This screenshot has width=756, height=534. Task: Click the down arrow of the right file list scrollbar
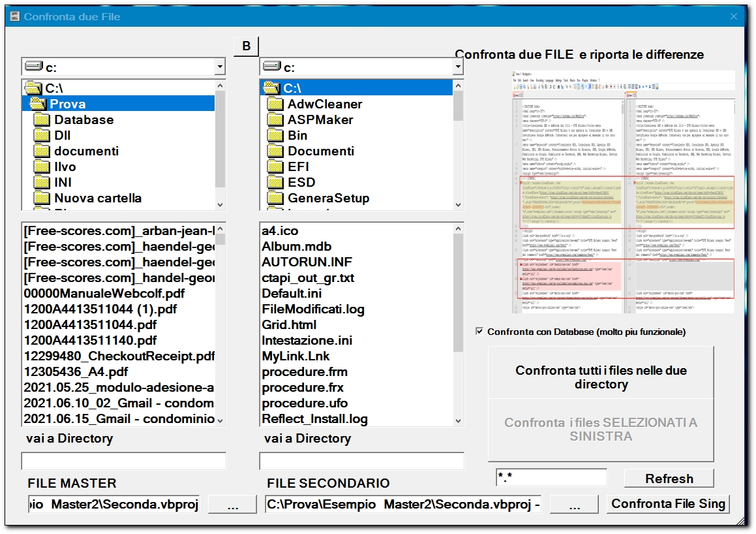coord(458,420)
